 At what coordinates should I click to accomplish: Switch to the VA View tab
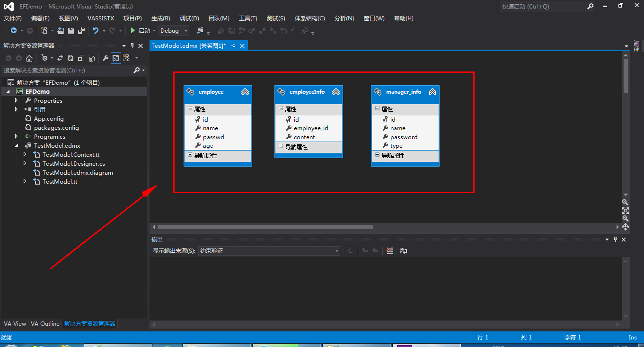tap(15, 324)
